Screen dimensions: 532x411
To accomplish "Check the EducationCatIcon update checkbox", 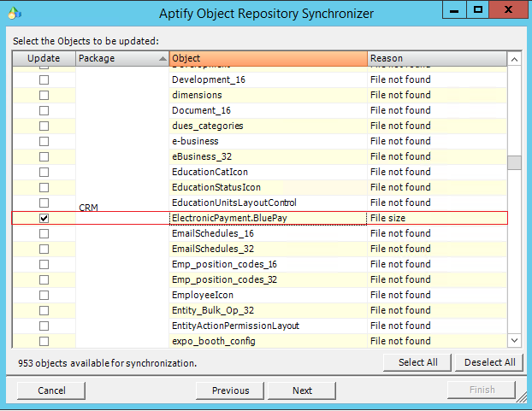I will [x=44, y=172].
